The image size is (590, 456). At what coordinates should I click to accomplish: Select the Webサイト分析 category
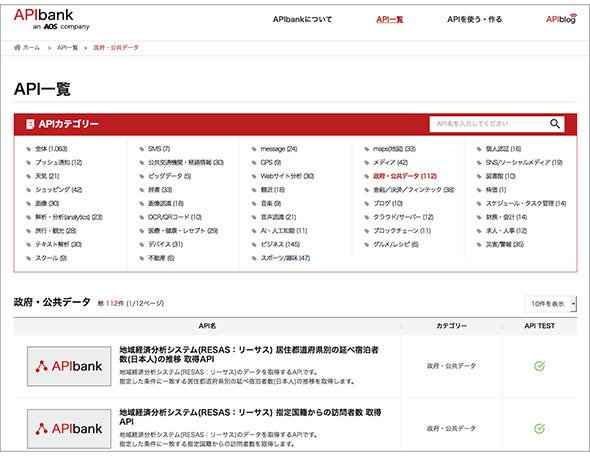point(287,176)
